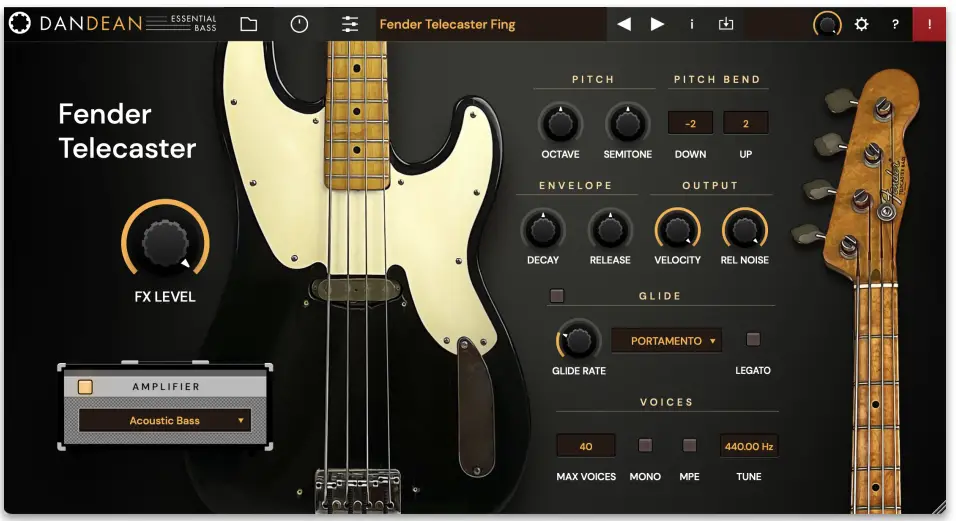Click the preset name Fender Telecaster Fing
This screenshot has width=956, height=521.
(x=448, y=24)
